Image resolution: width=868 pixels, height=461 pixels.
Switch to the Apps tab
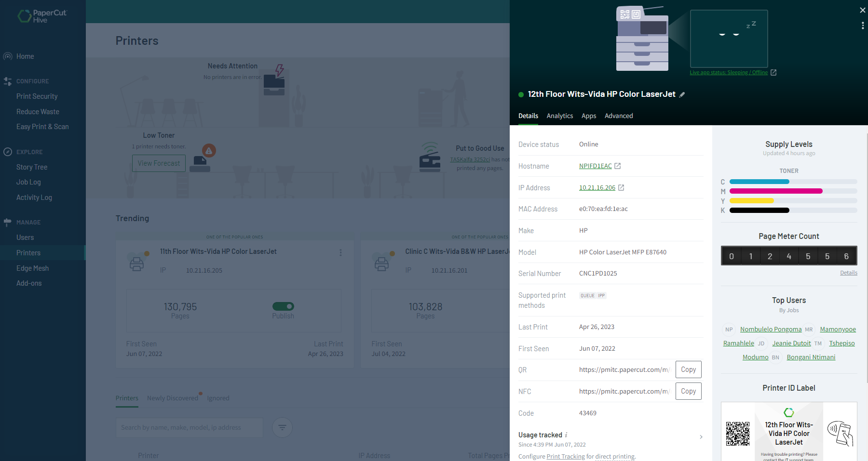pos(588,116)
